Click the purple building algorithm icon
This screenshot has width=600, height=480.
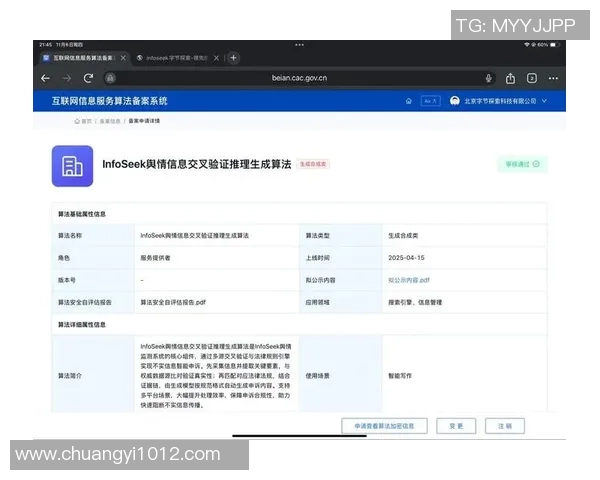[72, 166]
